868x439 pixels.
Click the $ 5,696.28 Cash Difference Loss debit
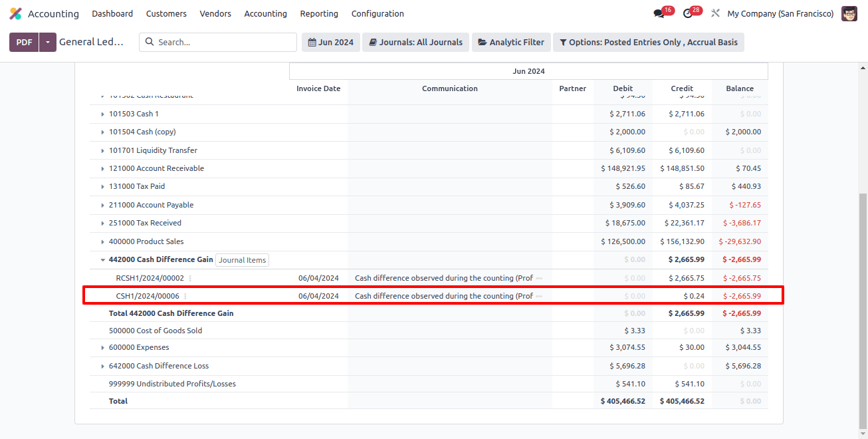coord(627,366)
